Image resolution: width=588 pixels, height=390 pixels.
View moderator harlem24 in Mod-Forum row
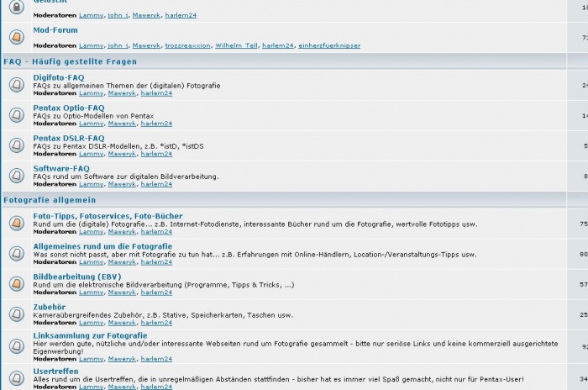278,45
